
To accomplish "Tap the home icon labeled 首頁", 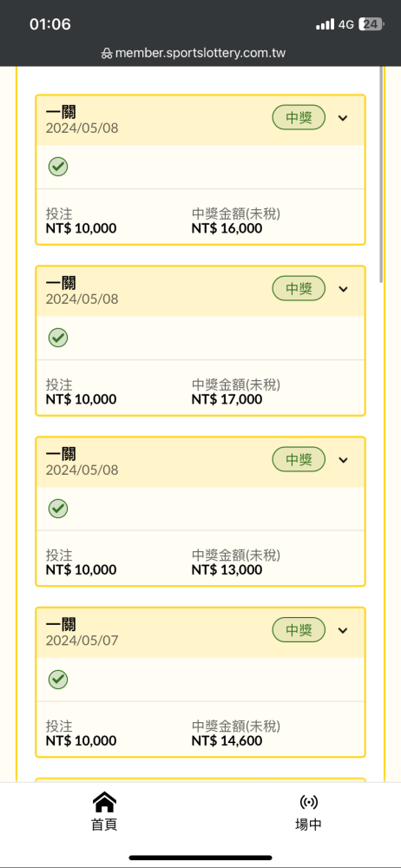I will (104, 801).
